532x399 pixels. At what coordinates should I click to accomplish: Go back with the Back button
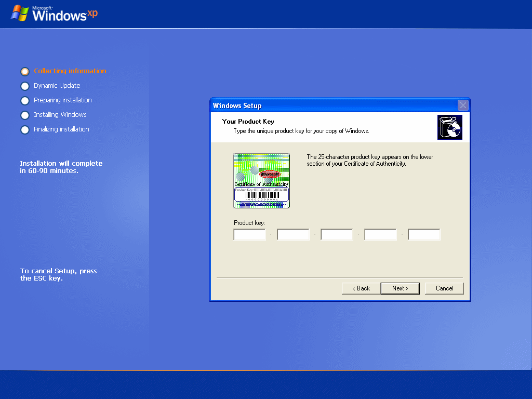tap(361, 288)
